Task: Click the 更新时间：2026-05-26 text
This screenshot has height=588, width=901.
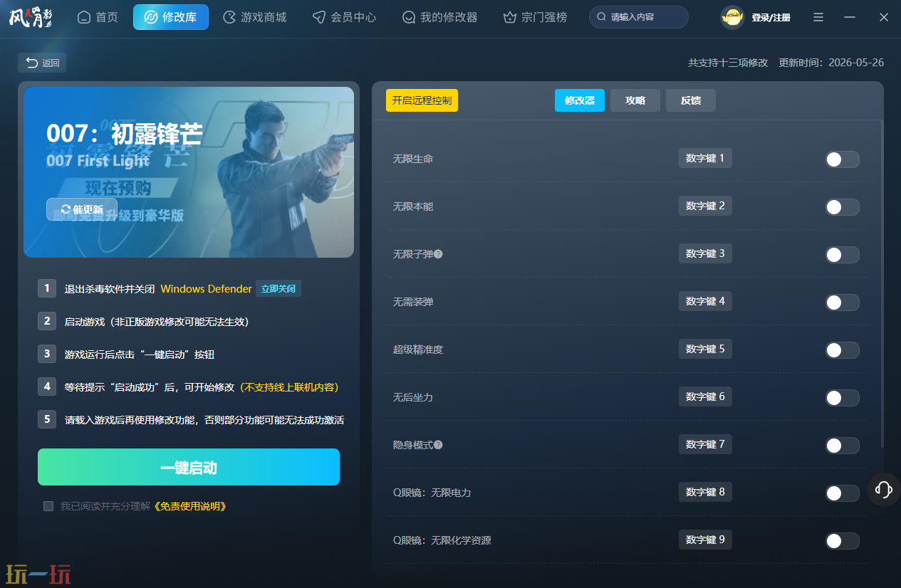Action: [x=831, y=63]
